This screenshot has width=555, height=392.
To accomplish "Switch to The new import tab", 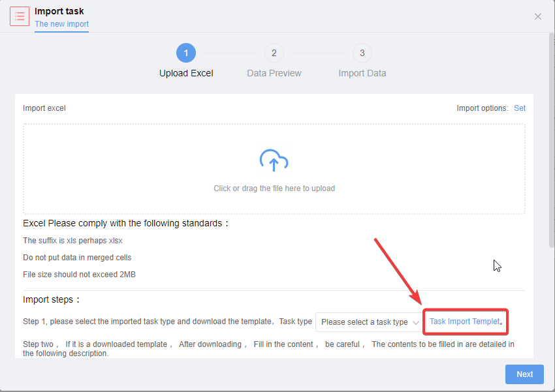I will click(x=61, y=24).
